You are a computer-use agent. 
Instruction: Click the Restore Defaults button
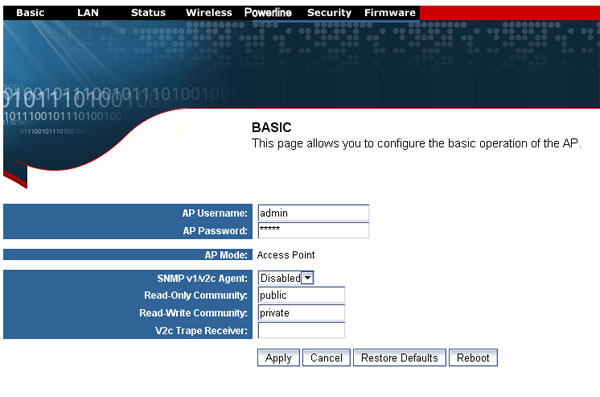click(399, 358)
